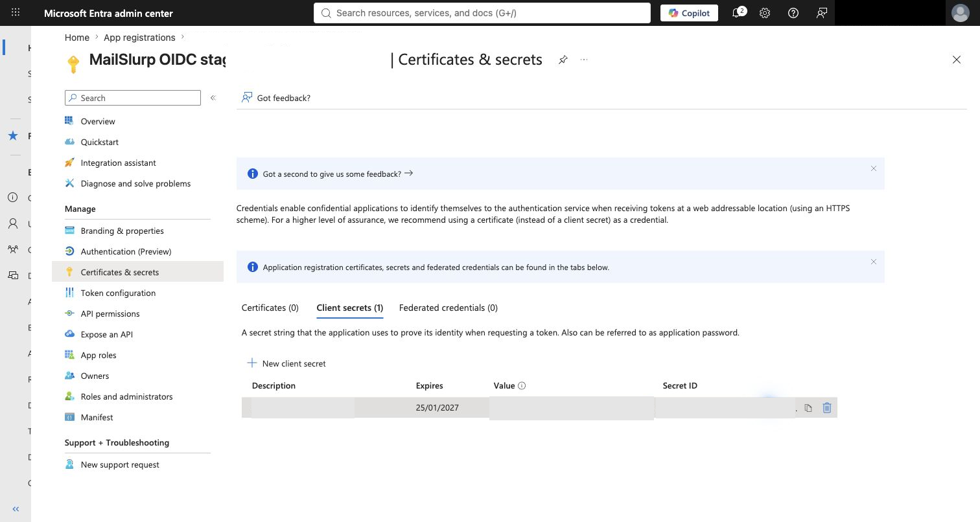Open the account avatar menu

coord(961,12)
